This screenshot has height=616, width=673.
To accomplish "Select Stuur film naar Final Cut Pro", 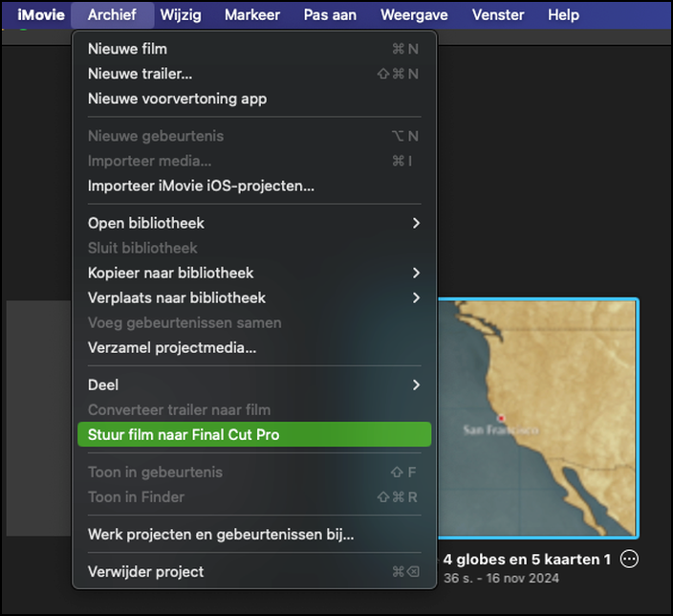I will [x=254, y=434].
